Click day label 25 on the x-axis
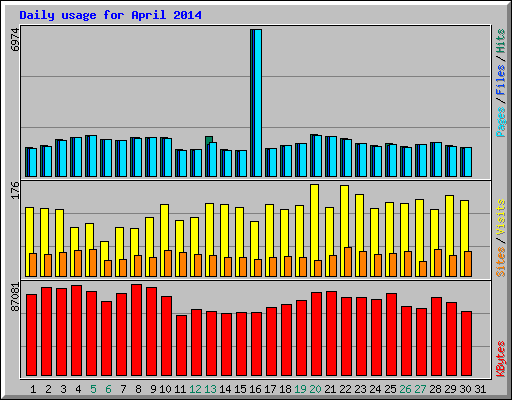Image resolution: width=512 pixels, height=400 pixels. coord(390,389)
